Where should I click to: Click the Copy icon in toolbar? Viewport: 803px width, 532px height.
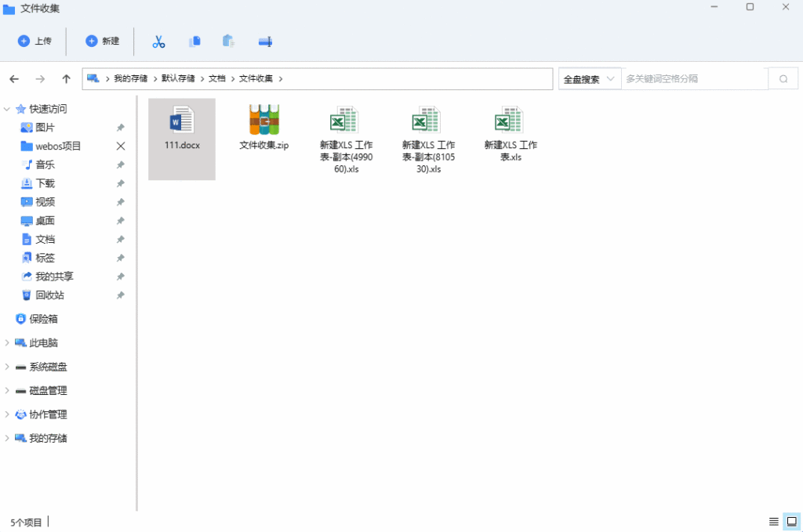pyautogui.click(x=194, y=42)
